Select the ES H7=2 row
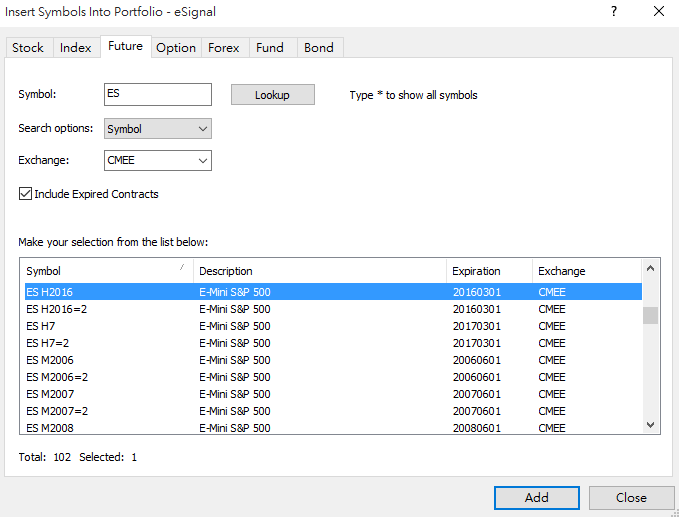Screen dimensions: 679x517 333,343
